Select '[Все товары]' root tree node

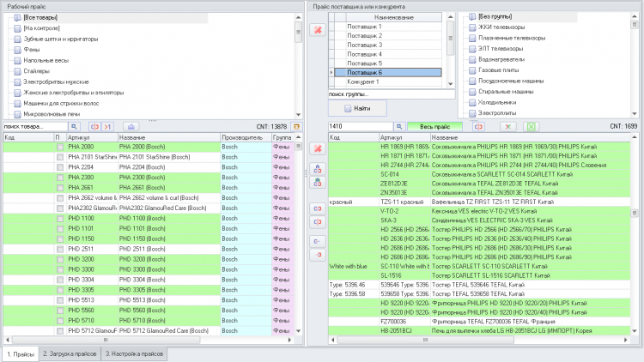[x=41, y=16]
